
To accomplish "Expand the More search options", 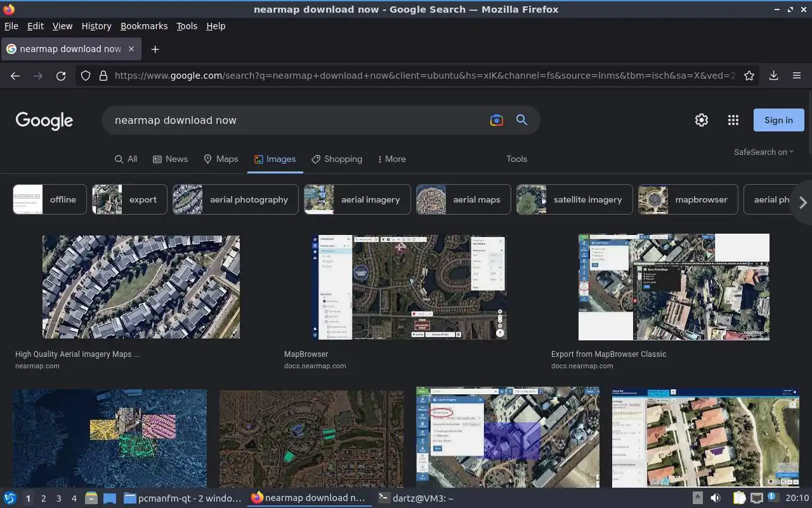I will coord(391,159).
